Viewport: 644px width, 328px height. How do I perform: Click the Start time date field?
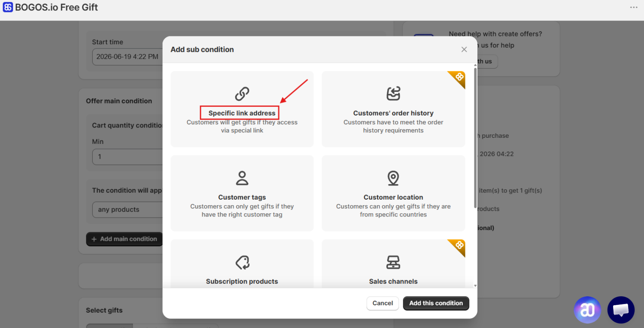click(128, 57)
